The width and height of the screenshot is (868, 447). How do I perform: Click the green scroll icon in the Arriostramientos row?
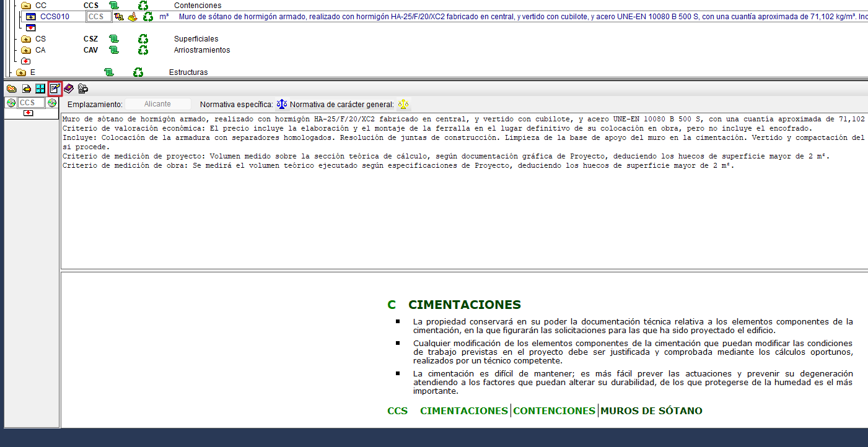[x=113, y=50]
